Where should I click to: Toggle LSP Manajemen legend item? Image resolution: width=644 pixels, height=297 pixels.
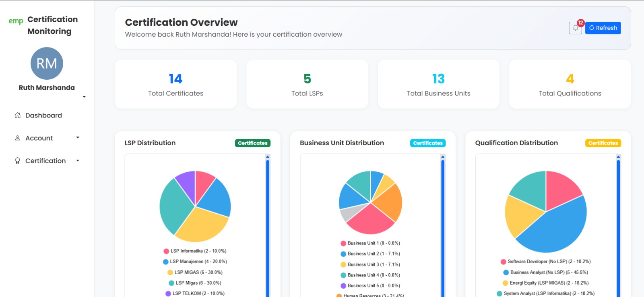pyautogui.click(x=195, y=262)
